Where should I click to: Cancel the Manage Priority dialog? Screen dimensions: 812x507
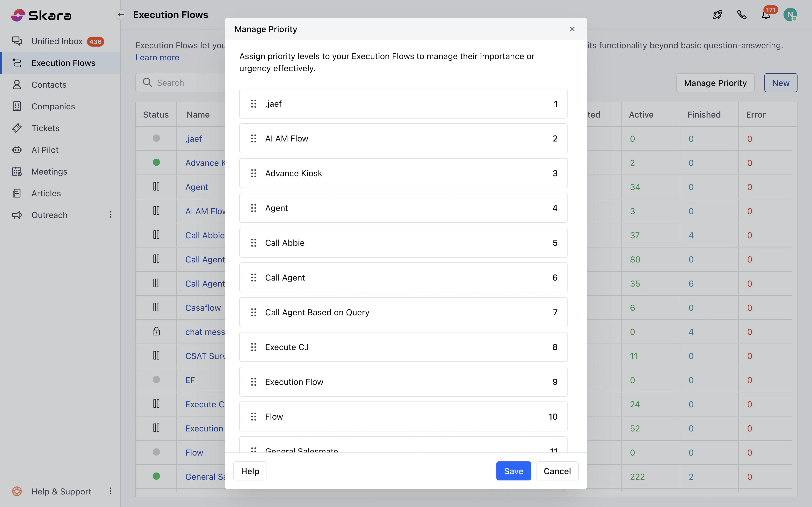(557, 471)
